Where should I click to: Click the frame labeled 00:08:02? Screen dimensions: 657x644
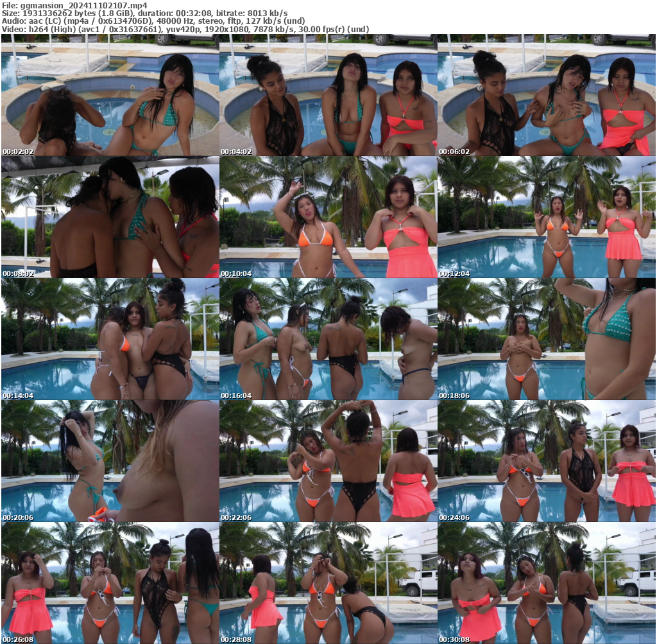pos(110,217)
